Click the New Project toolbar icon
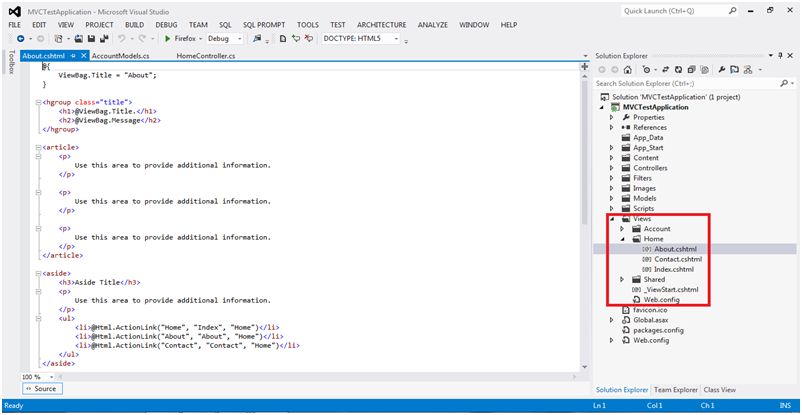The width and height of the screenshot is (802, 415). click(x=59, y=38)
